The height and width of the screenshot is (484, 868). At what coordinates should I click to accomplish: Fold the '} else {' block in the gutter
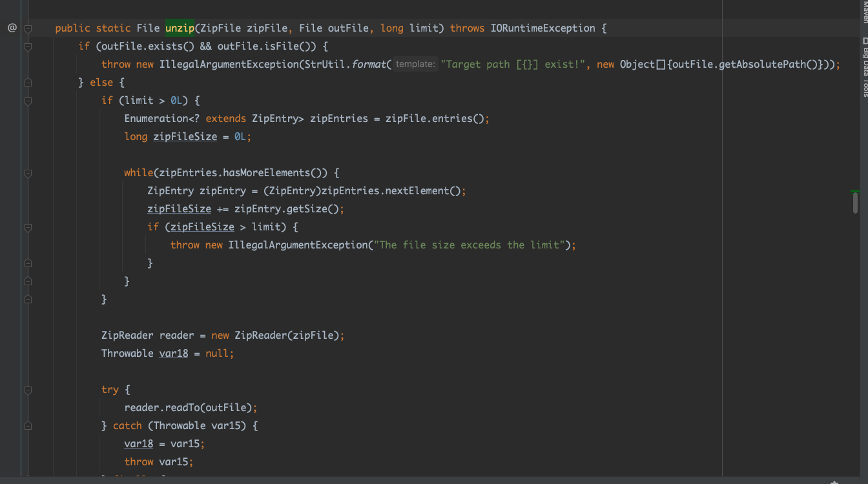[28, 83]
